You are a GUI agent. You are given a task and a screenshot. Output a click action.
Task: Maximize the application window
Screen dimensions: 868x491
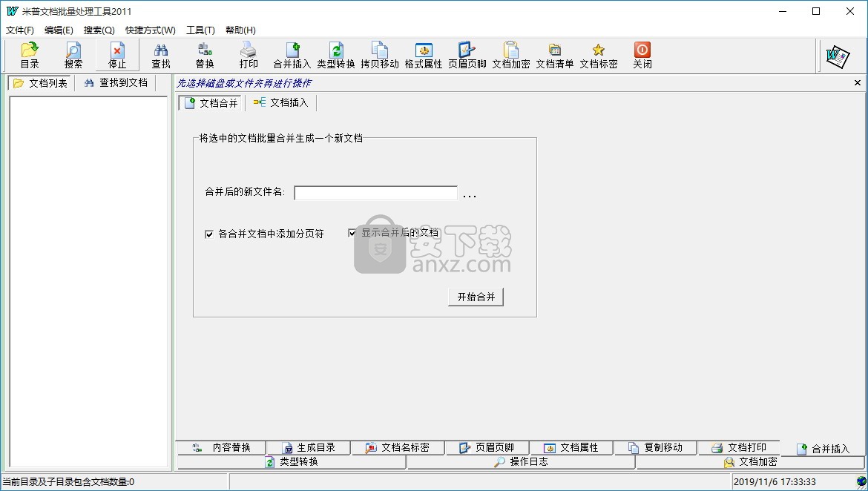(816, 11)
